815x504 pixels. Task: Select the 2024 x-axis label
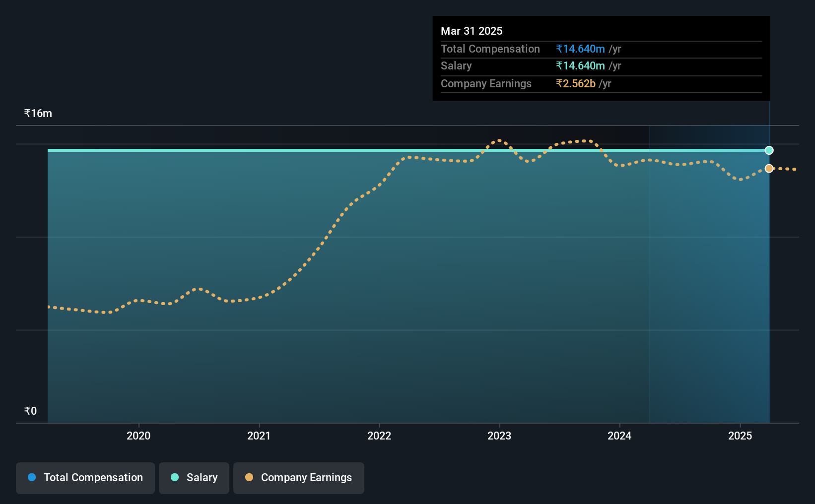pos(619,436)
